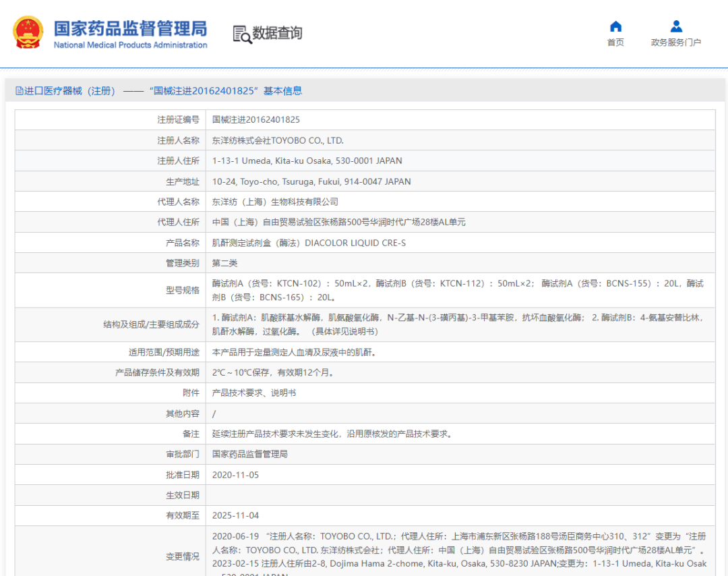Select the 数据查询 heading text
This screenshot has height=576, width=728.
click(277, 33)
